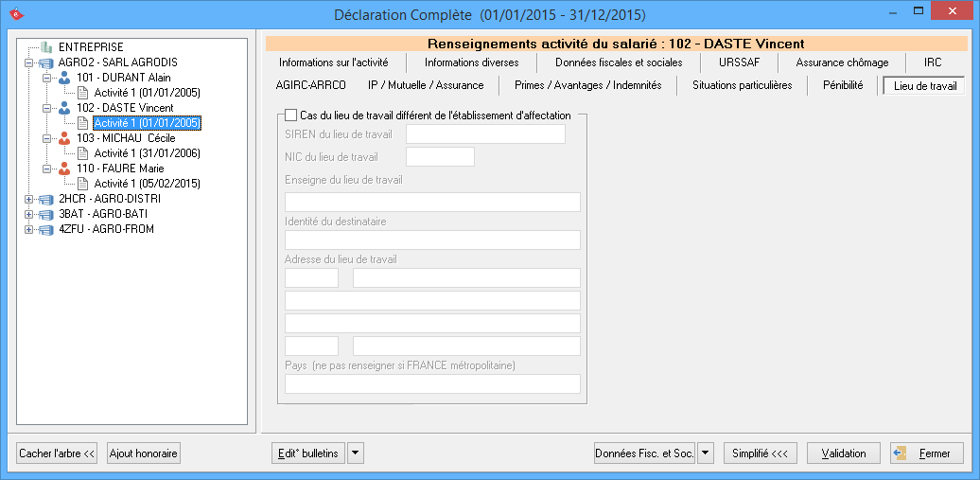Viewport: 980px width, 480px height.
Task: Open the Données Fisc. et Soc. dropdown arrow
Action: pos(706,453)
